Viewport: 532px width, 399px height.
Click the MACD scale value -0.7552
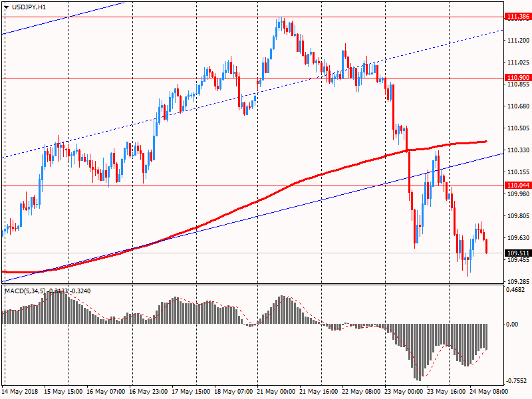click(x=516, y=381)
